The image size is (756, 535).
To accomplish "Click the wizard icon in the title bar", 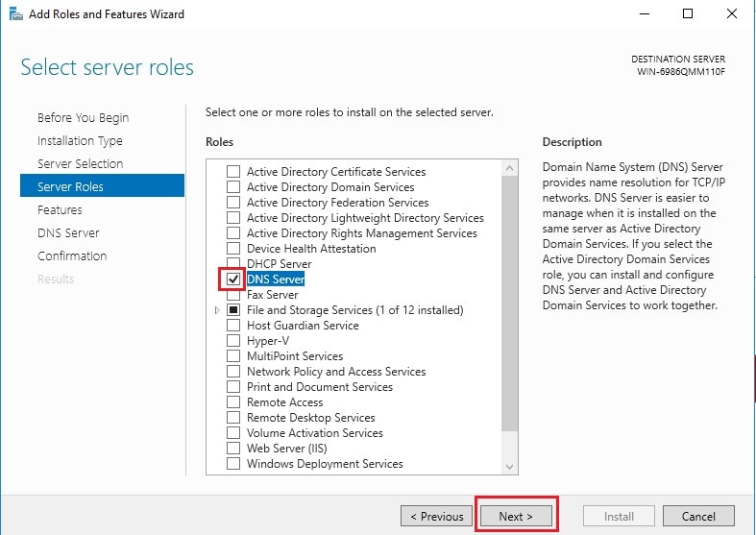I will point(16,14).
